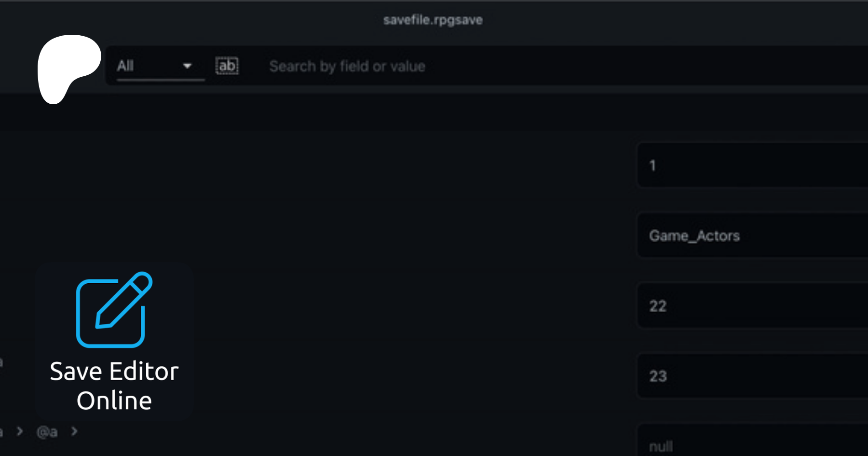Click the chevron left of '@a'
The width and height of the screenshot is (868, 456).
pos(20,431)
